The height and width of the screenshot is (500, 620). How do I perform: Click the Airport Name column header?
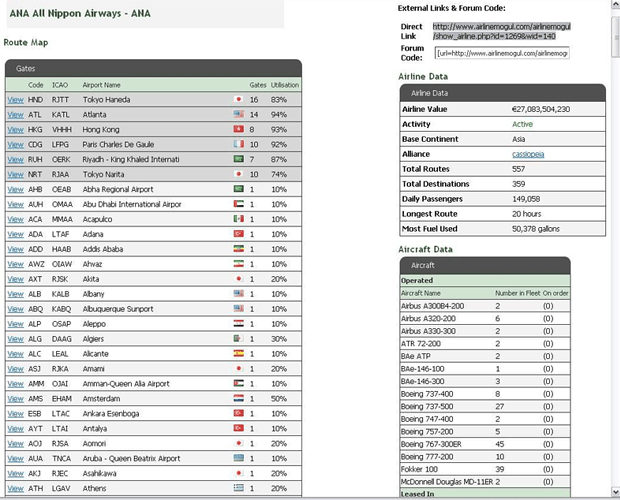tap(101, 85)
